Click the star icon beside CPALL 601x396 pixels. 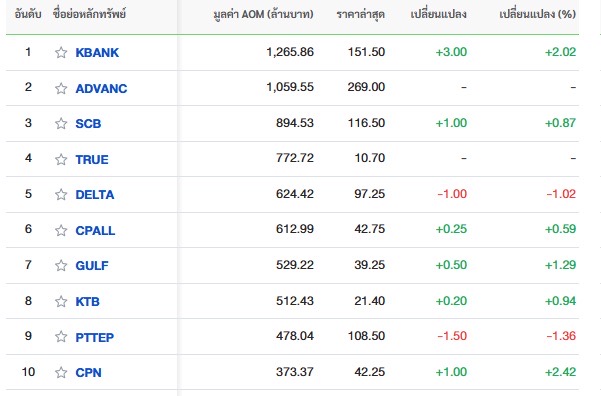click(61, 230)
